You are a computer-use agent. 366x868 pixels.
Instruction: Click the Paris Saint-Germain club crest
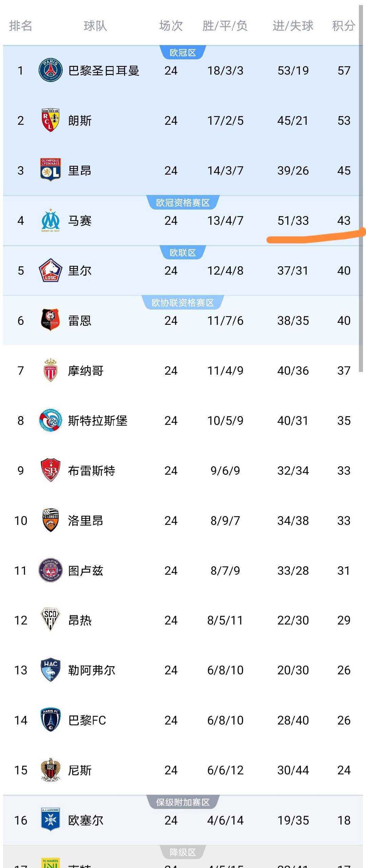click(x=50, y=70)
